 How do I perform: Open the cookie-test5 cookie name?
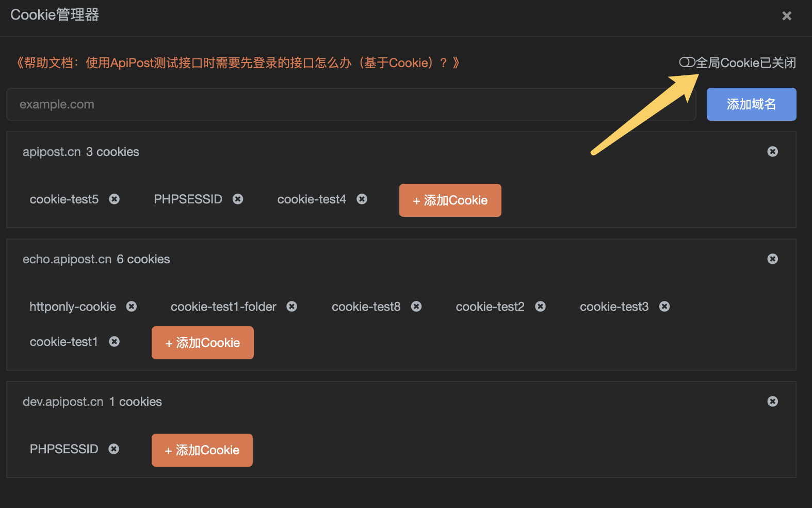[64, 199]
